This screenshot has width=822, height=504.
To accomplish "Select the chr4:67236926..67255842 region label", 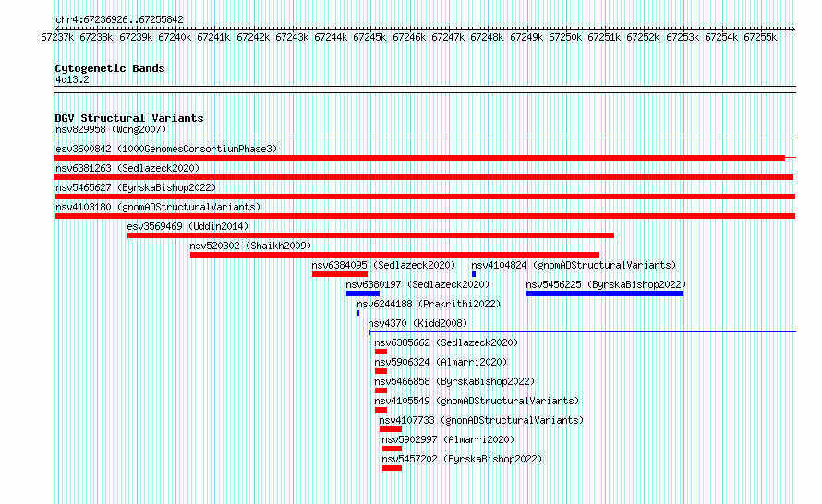I will pos(119,19).
